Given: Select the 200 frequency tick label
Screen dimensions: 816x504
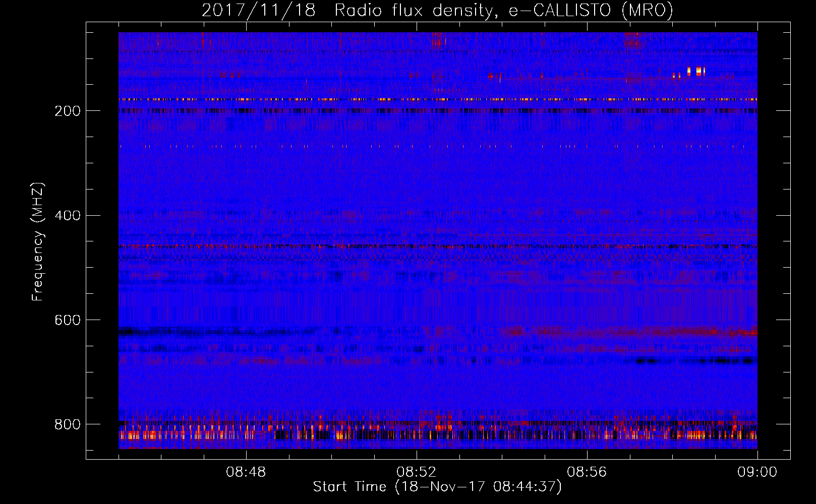Looking at the screenshot, I should click(68, 111).
